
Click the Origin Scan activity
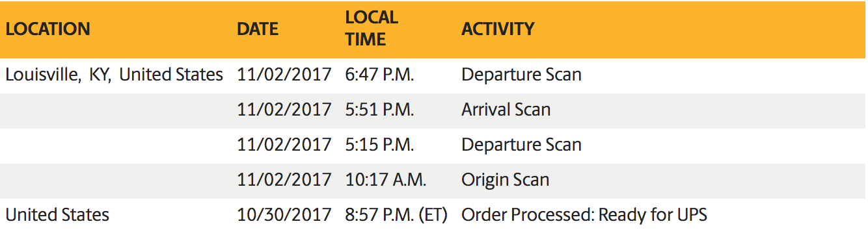tap(505, 180)
